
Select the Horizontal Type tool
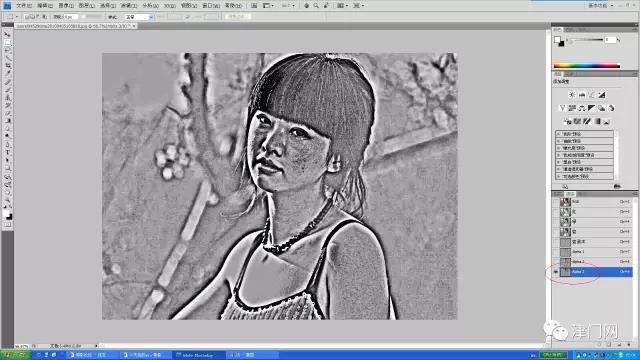click(7, 152)
